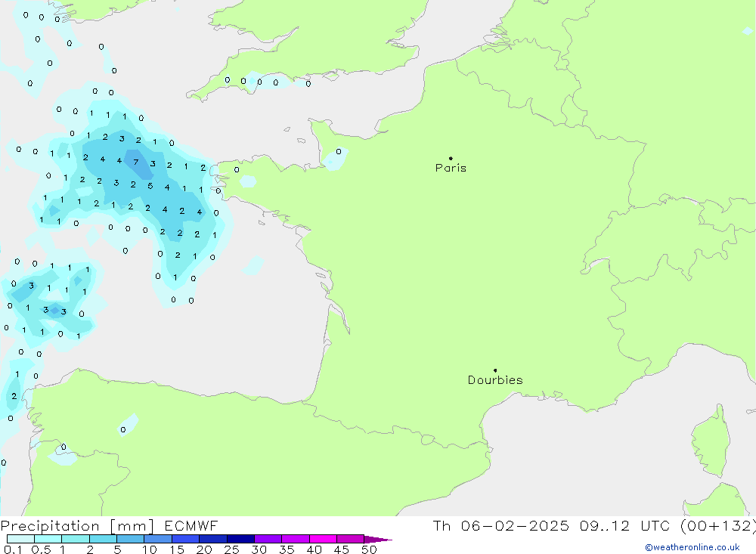Screen dimensions: 756x554
Task: Click the ECMWF model label
Action: click(x=191, y=526)
